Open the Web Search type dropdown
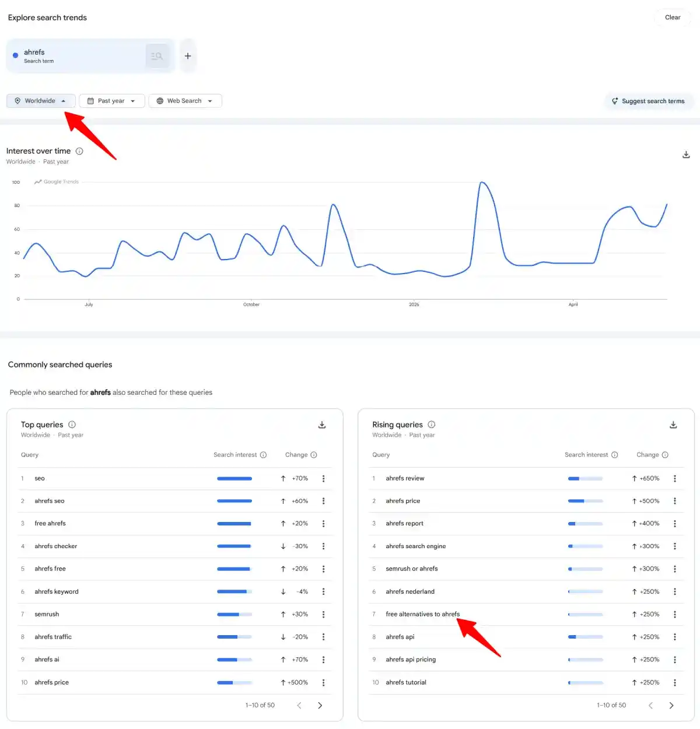The height and width of the screenshot is (729, 700). pyautogui.click(x=185, y=101)
